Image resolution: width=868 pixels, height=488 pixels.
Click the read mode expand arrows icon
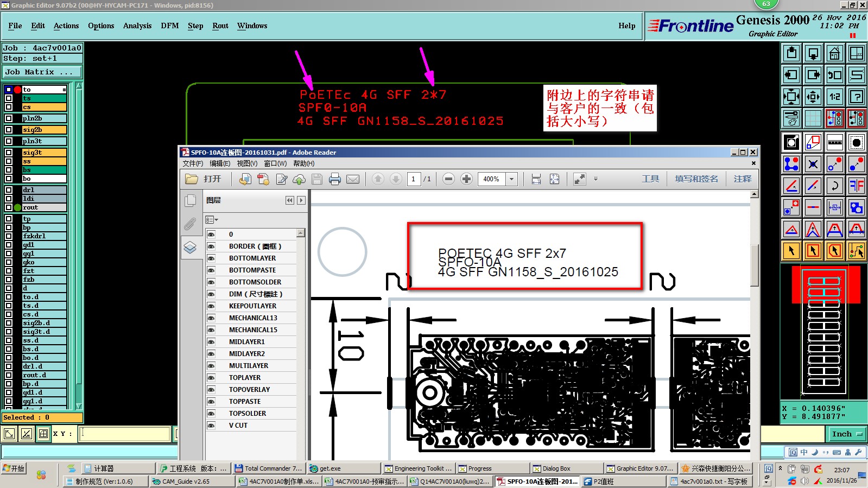pos(579,179)
